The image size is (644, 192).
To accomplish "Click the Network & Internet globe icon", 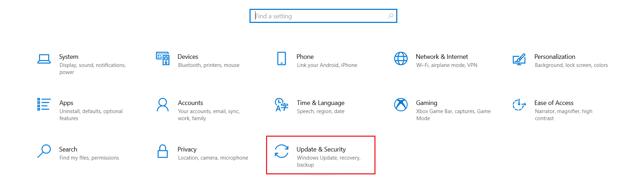I will (x=401, y=58).
